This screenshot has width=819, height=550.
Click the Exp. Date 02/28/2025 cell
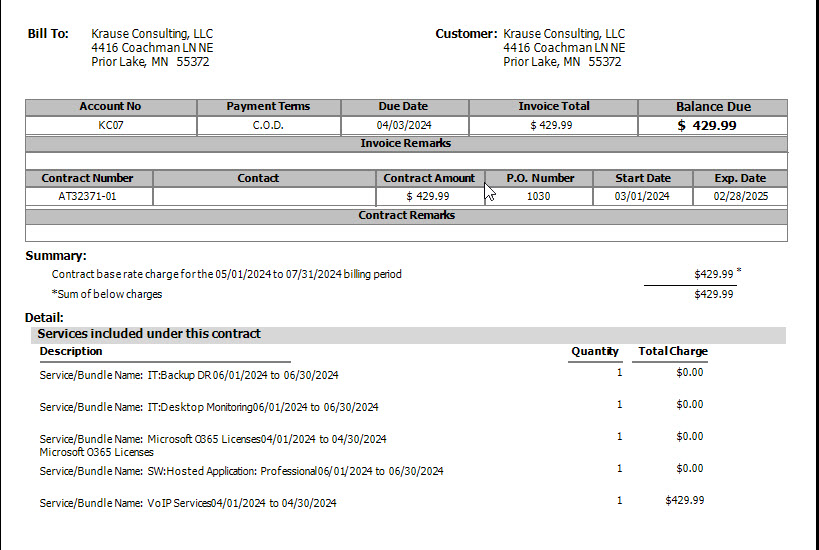pos(740,197)
